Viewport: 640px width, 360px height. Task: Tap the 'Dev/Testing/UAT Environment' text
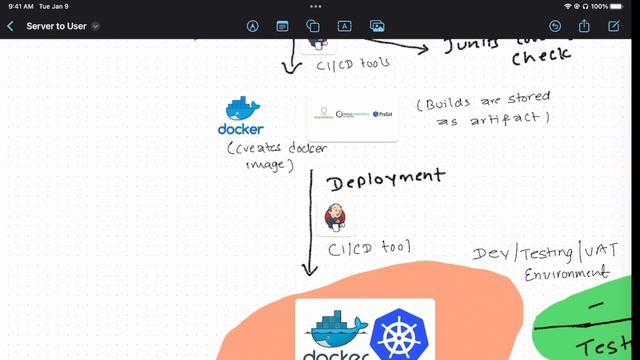[x=546, y=261]
